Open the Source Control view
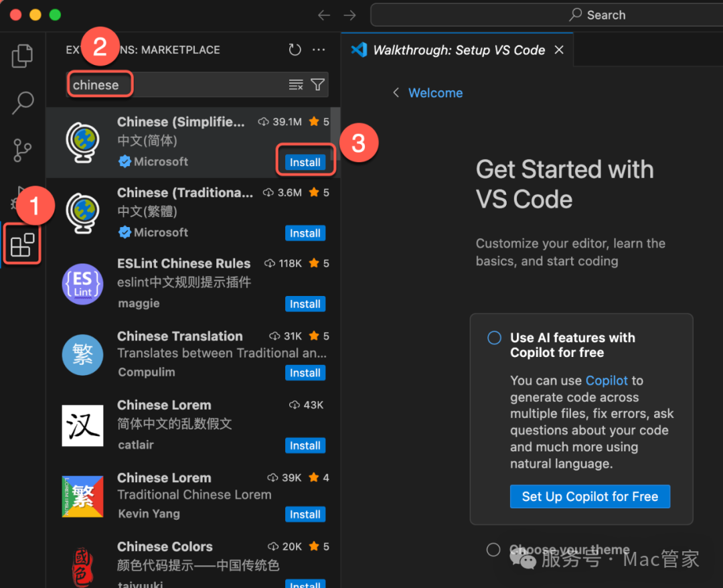The image size is (723, 588). click(x=23, y=150)
